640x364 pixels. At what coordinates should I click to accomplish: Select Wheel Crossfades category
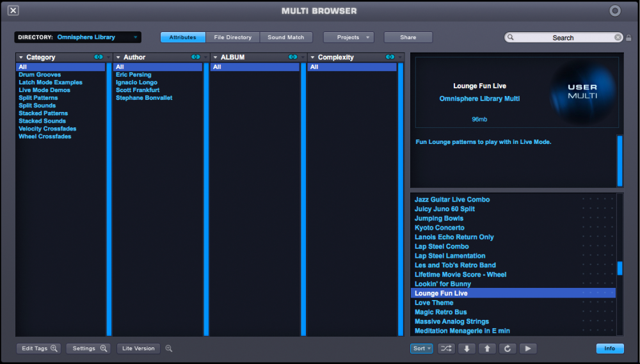tap(45, 136)
